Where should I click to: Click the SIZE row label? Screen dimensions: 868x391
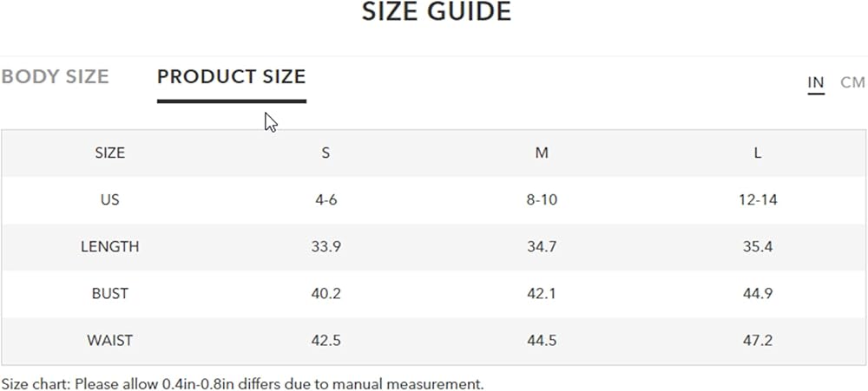pos(109,153)
